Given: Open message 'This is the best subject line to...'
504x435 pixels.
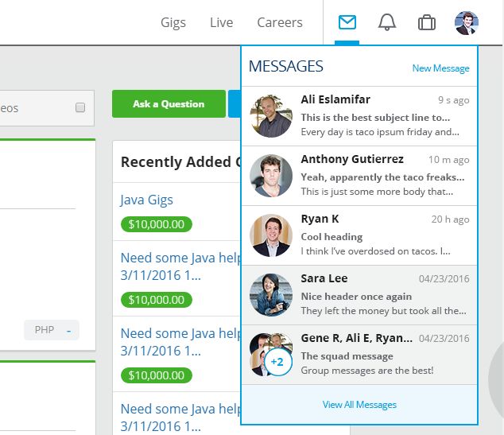Looking at the screenshot, I should (359, 116).
